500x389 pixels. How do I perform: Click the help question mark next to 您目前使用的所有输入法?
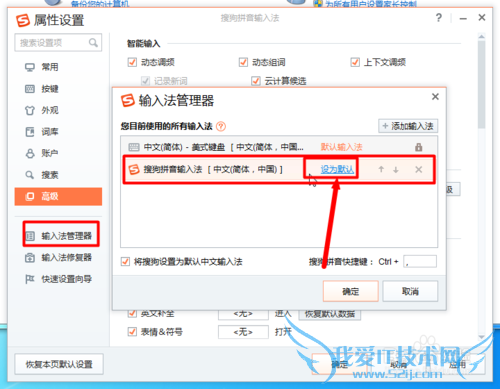221,126
